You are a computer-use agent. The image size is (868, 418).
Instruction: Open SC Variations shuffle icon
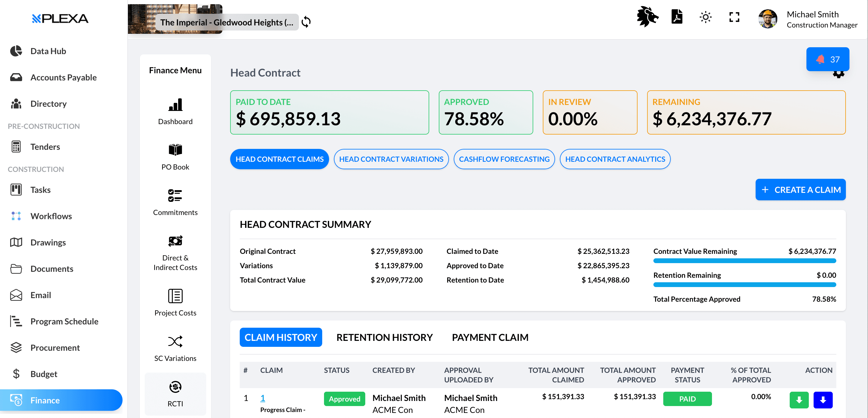(175, 341)
